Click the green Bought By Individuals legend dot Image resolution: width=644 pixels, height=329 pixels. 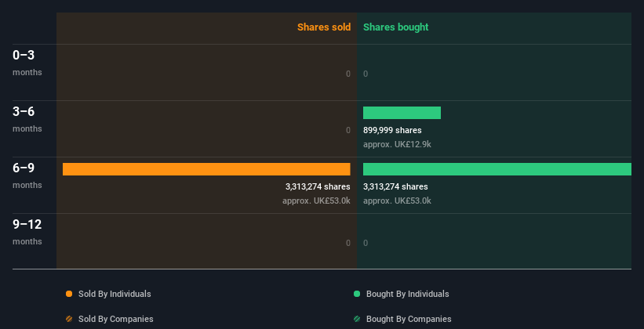[x=357, y=294]
